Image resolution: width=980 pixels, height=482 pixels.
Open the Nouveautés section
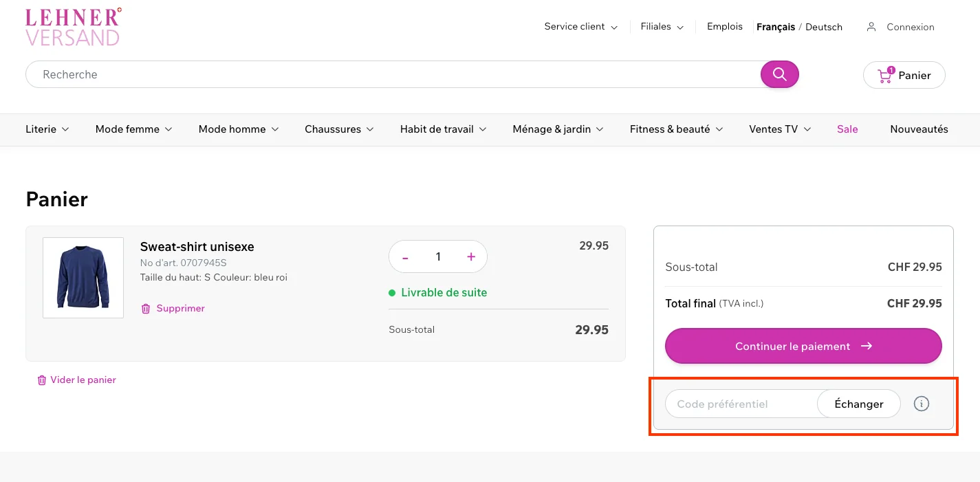(x=919, y=129)
